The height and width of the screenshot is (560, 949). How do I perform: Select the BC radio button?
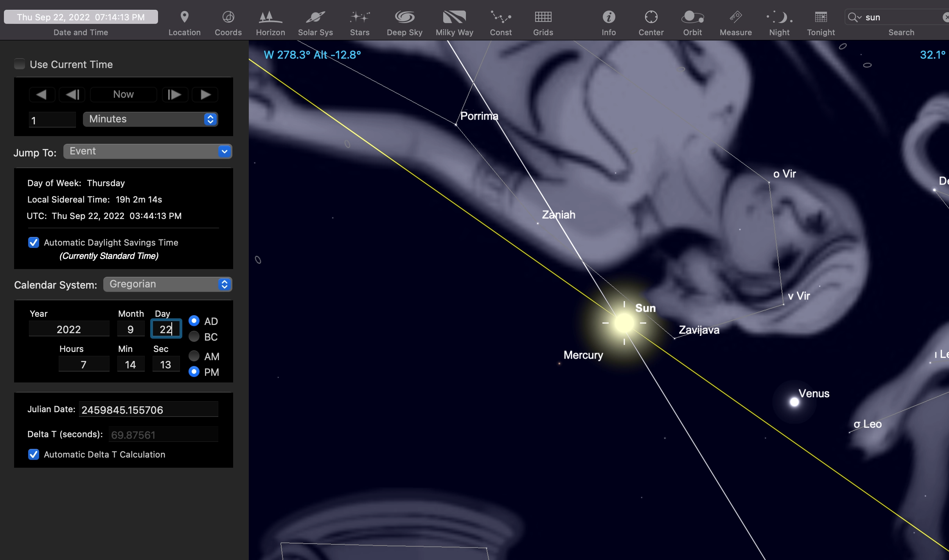tap(194, 337)
